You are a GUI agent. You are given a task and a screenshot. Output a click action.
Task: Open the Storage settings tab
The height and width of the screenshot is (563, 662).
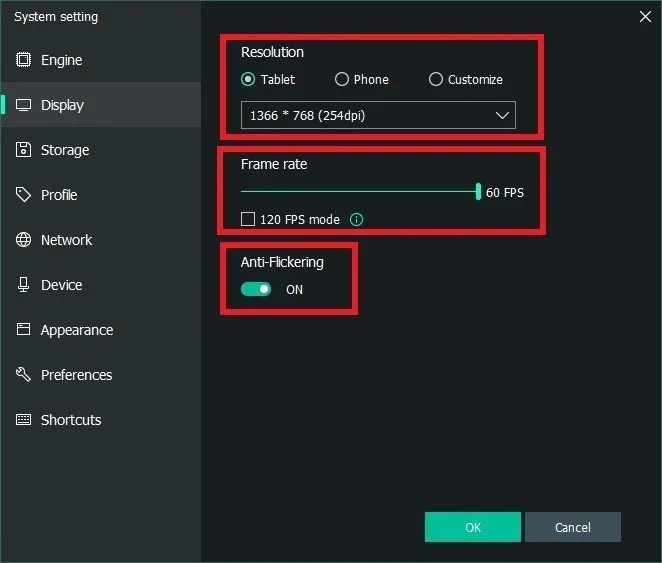point(100,150)
